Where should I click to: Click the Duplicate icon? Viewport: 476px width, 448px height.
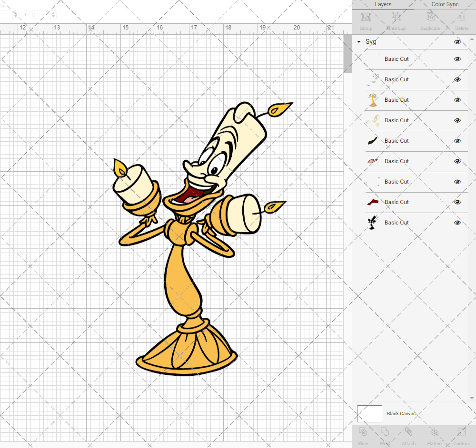coord(430,17)
